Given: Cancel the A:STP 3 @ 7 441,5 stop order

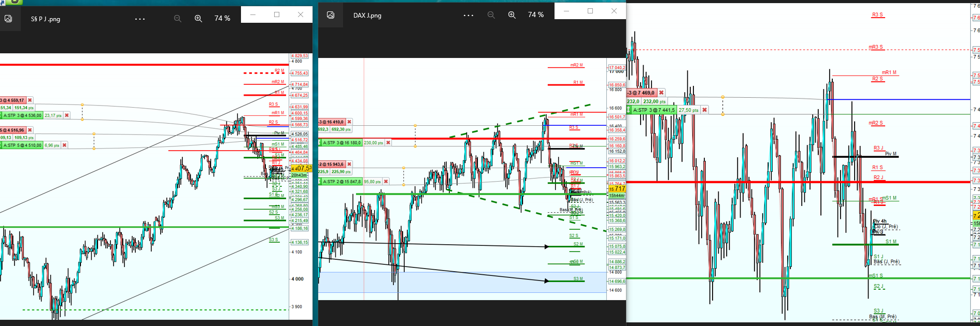Looking at the screenshot, I should click(x=705, y=110).
